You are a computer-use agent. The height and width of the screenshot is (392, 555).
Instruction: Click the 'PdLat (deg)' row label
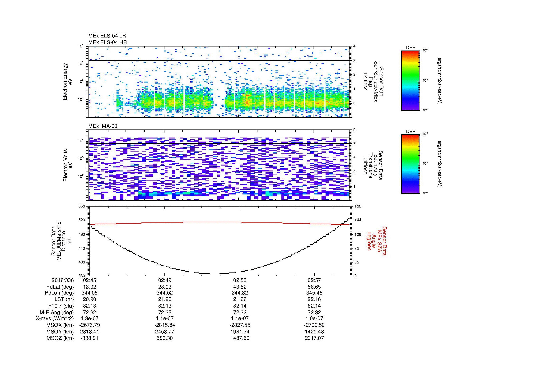[60, 287]
